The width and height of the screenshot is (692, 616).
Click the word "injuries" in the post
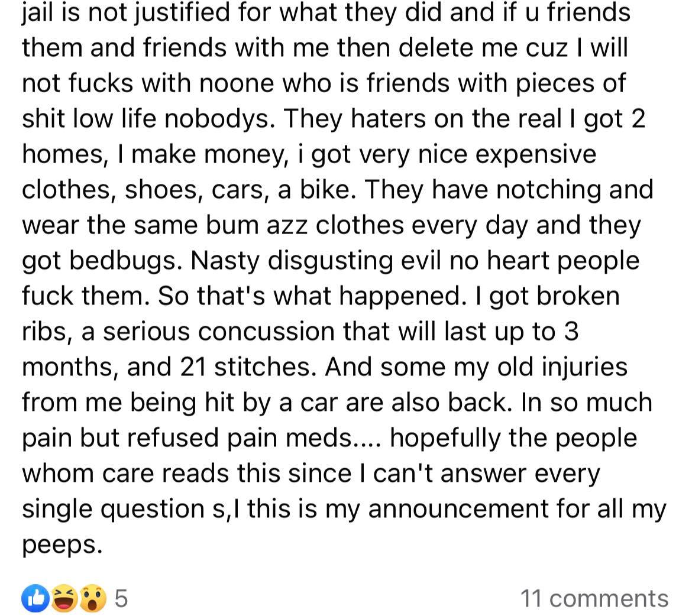pyautogui.click(x=573, y=367)
